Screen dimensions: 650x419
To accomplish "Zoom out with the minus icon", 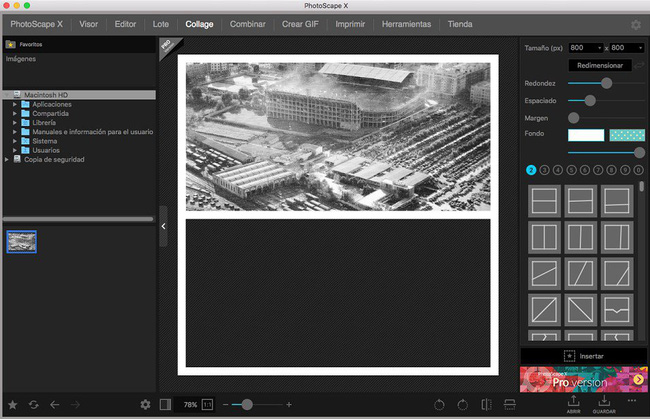I will (x=226, y=404).
